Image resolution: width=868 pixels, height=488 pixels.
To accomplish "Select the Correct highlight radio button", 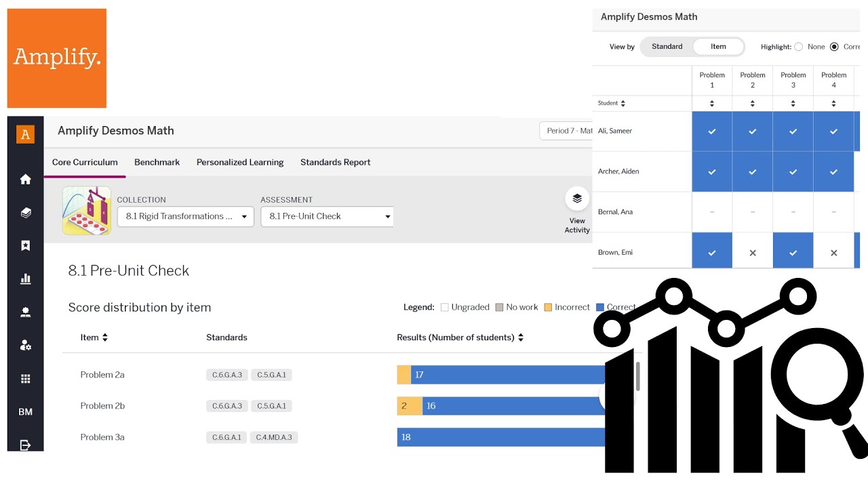I will [834, 47].
